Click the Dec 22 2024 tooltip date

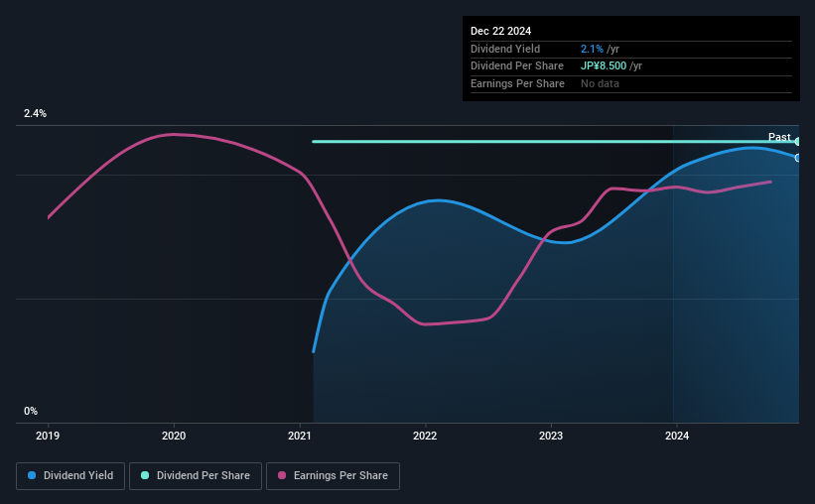(500, 31)
